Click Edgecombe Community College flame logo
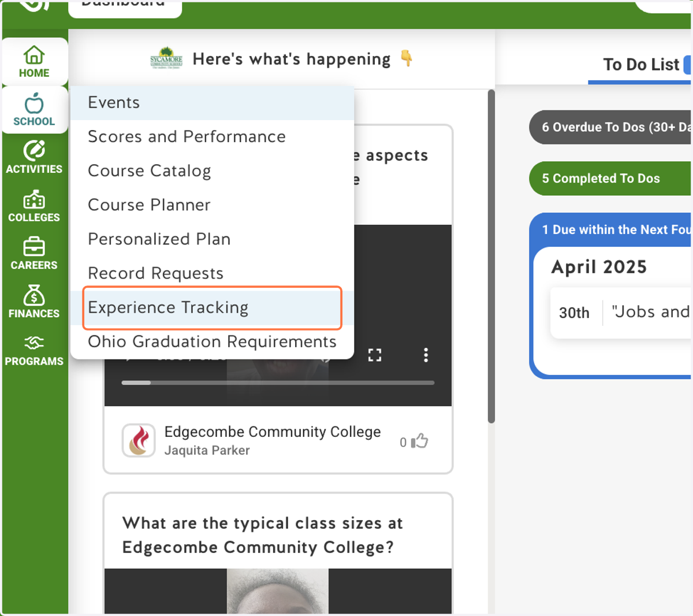Viewport: 693px width, 616px height. [x=139, y=440]
